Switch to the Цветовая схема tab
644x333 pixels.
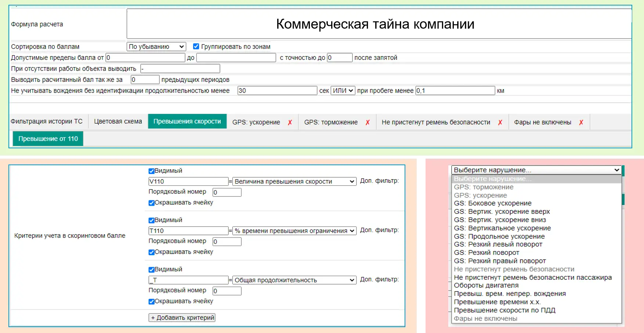pyautogui.click(x=118, y=122)
